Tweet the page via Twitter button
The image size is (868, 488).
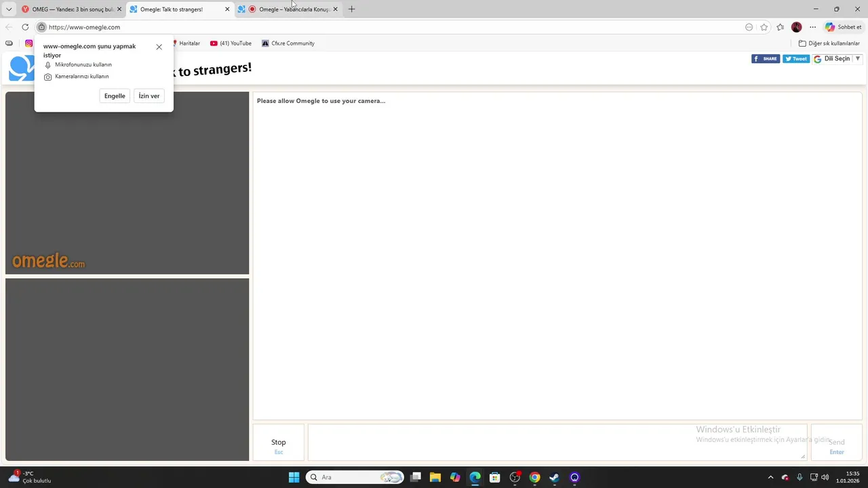pos(796,59)
